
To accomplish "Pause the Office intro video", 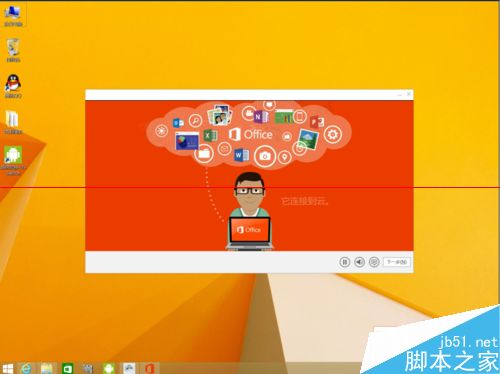I will pyautogui.click(x=345, y=262).
